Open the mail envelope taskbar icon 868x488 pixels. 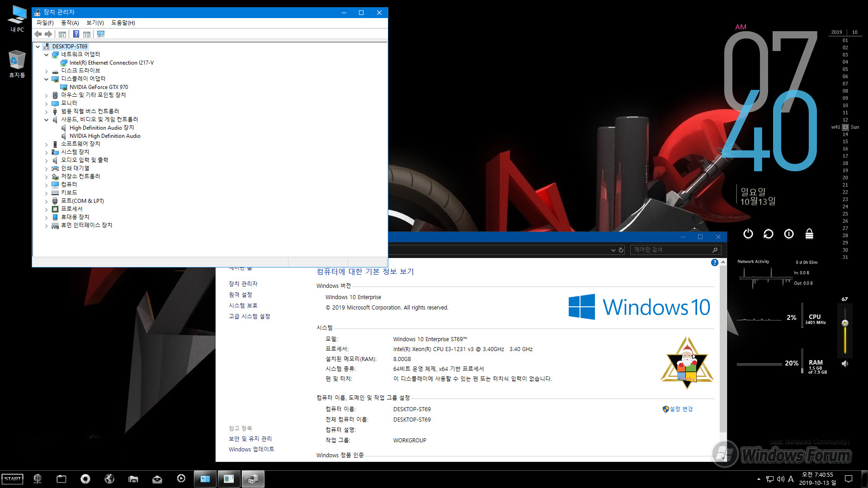pyautogui.click(x=157, y=479)
